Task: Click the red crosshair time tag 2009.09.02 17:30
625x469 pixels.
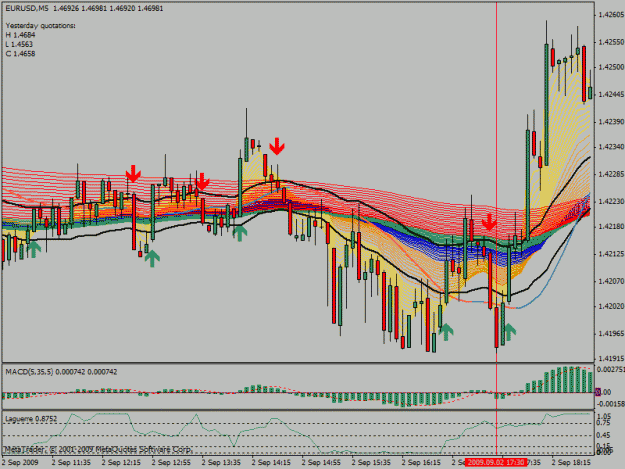Action: coord(496,462)
